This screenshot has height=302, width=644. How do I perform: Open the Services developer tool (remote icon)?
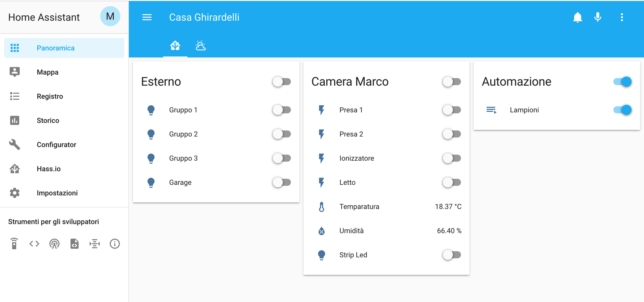pos(14,243)
